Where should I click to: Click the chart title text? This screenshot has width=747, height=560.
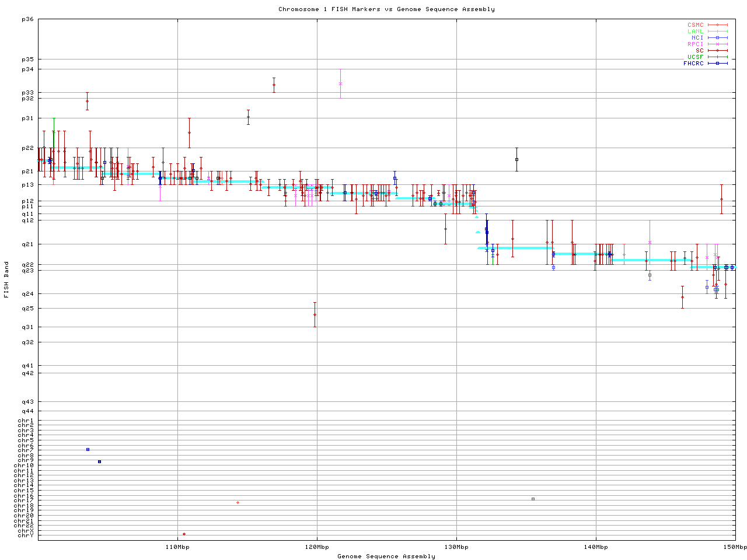click(386, 9)
